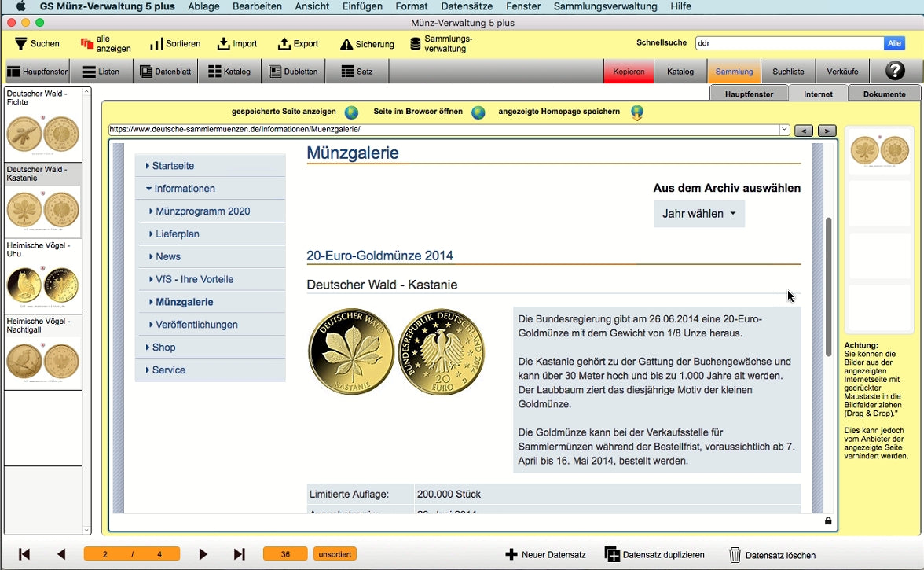Click the help question mark icon
Viewport: 924px width, 570px height.
coord(895,72)
